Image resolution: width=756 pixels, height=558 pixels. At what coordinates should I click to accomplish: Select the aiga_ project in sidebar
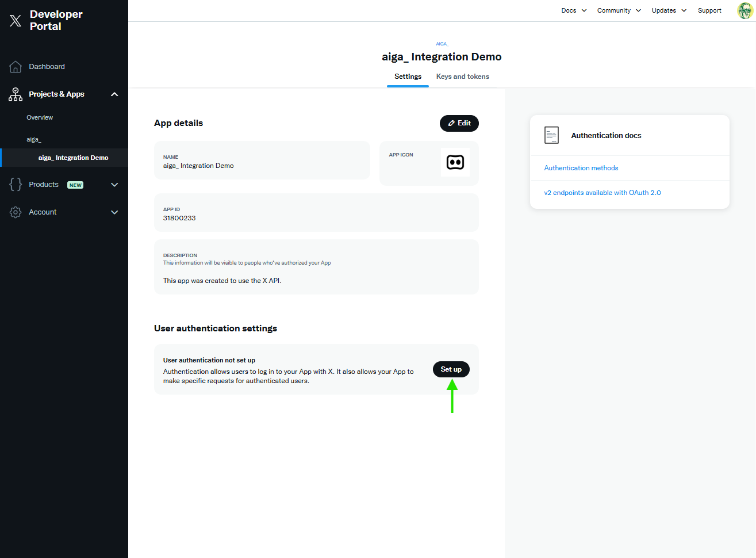[34, 139]
